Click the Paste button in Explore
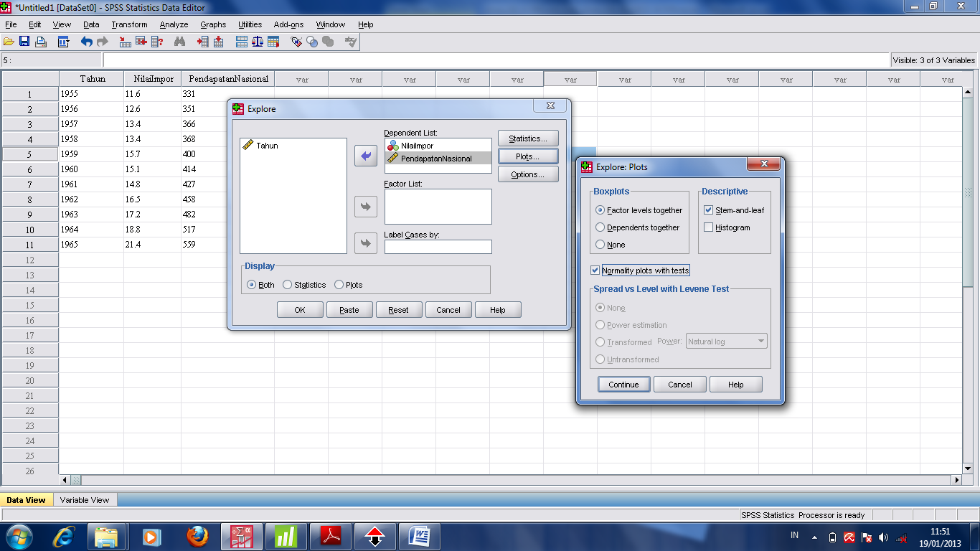The image size is (980, 551). pos(349,310)
